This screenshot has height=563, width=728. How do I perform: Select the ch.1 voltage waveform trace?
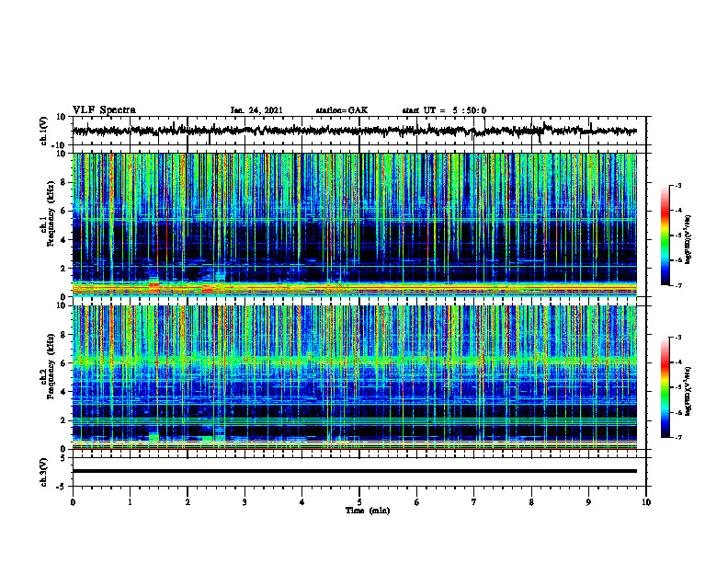click(355, 131)
